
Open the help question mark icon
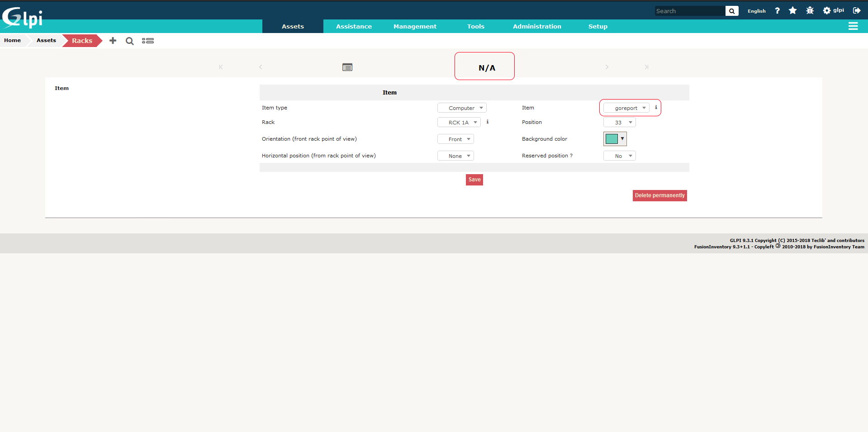tap(777, 10)
